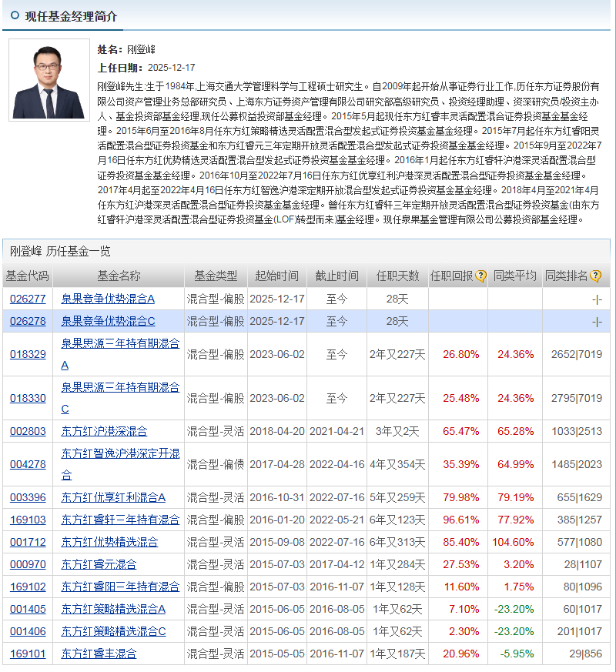Click the 起始时间 column header
Screen dimensions: 616x672
(277, 276)
